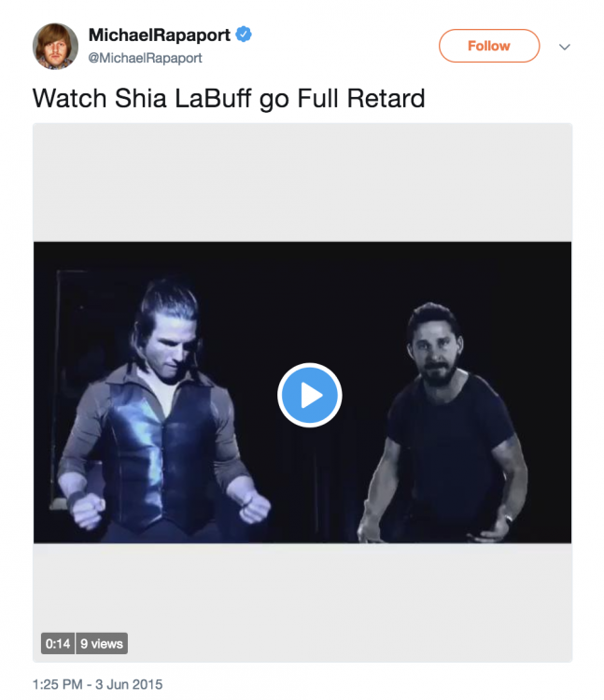Click the 0:14 duration badge

(58, 643)
